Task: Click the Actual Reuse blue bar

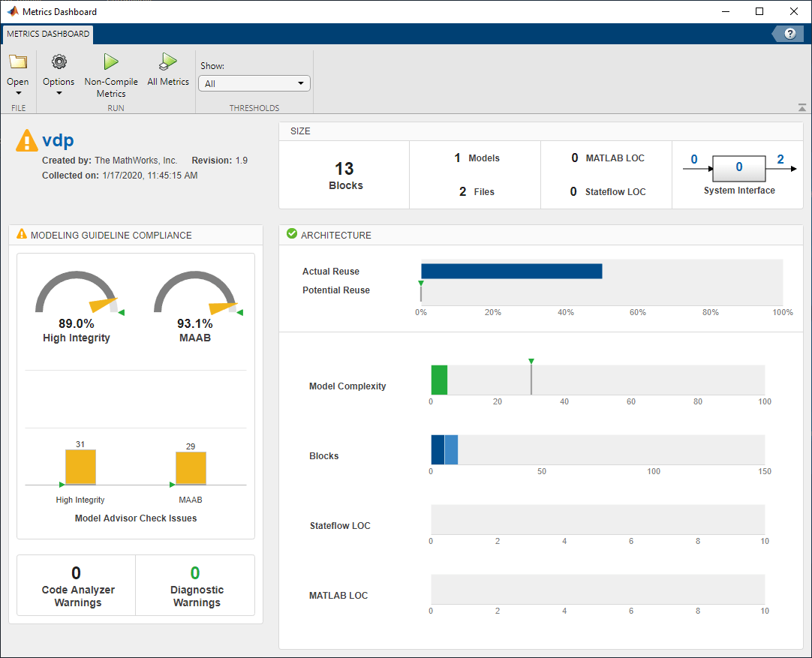Action: point(511,271)
